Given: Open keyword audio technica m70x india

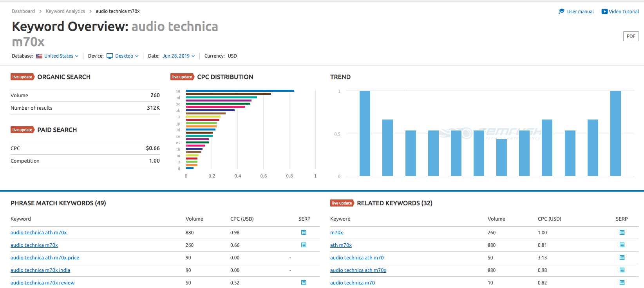Looking at the screenshot, I should [40, 270].
